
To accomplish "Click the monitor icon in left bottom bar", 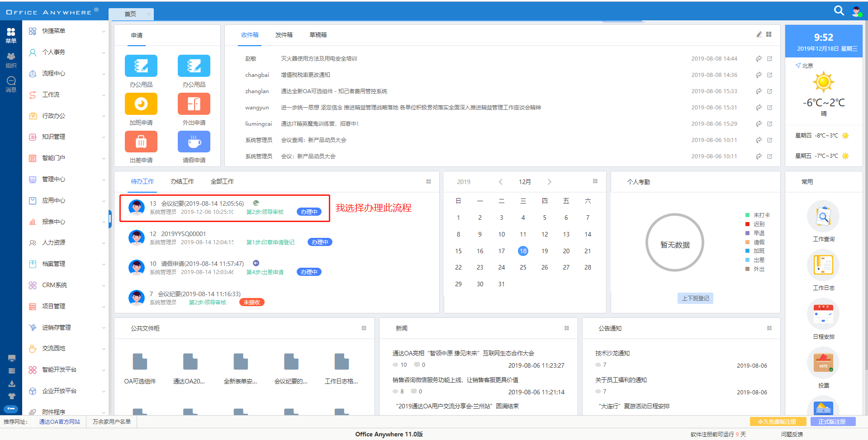I will tap(12, 358).
